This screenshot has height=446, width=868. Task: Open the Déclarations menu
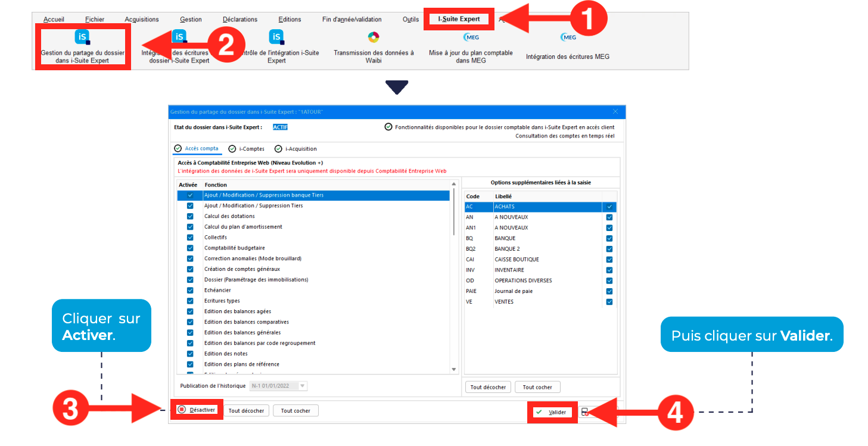point(240,20)
